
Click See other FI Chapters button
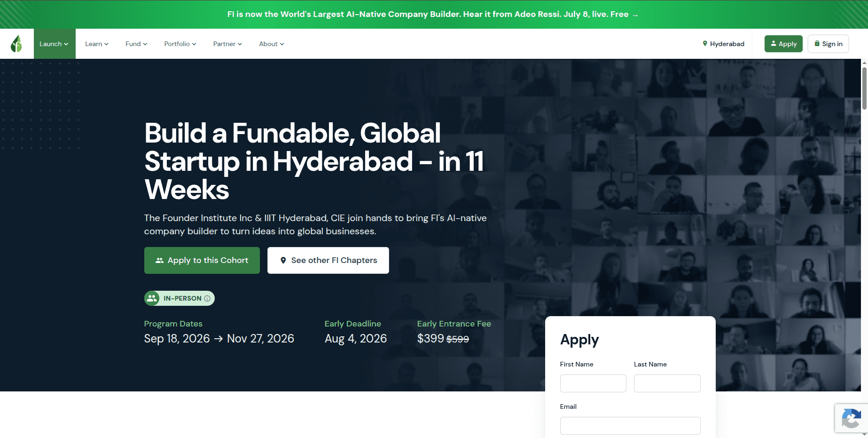click(x=328, y=260)
